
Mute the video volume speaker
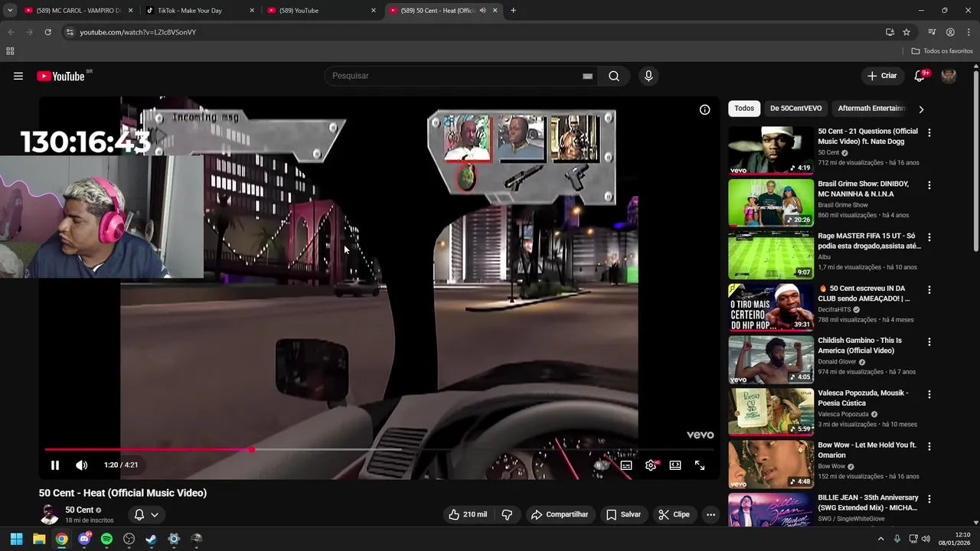tap(82, 465)
